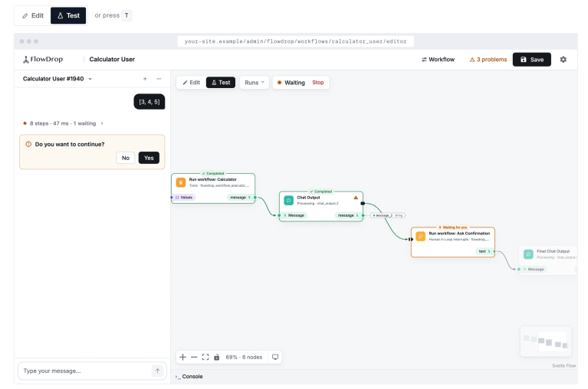This screenshot has width=588, height=389.
Task: Open the Workflow menu in header
Action: (438, 60)
